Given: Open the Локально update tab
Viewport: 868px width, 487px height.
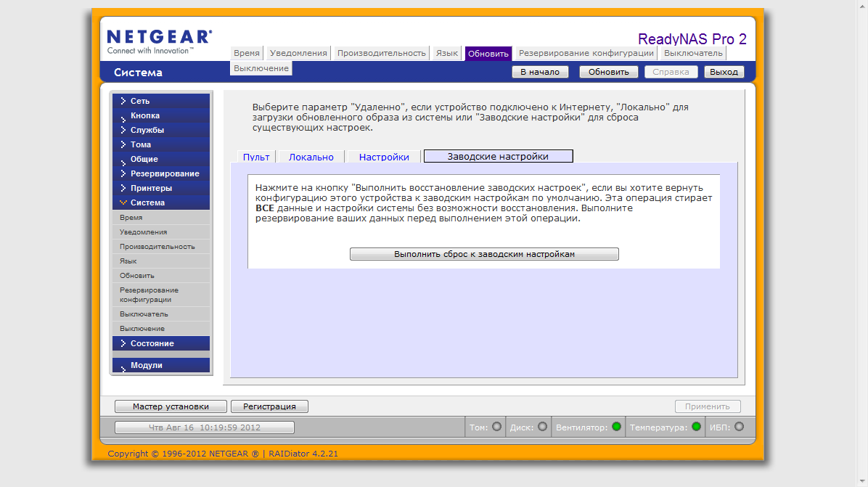Looking at the screenshot, I should tap(311, 157).
